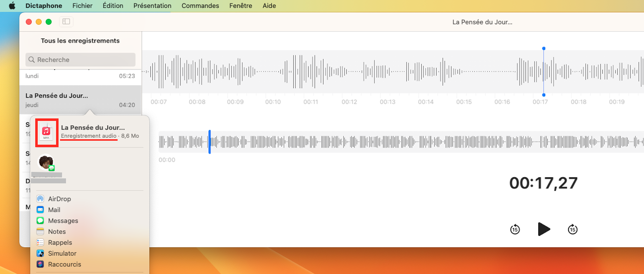Toggle the sidebar button in the title bar
644x274 pixels.
[x=66, y=22]
